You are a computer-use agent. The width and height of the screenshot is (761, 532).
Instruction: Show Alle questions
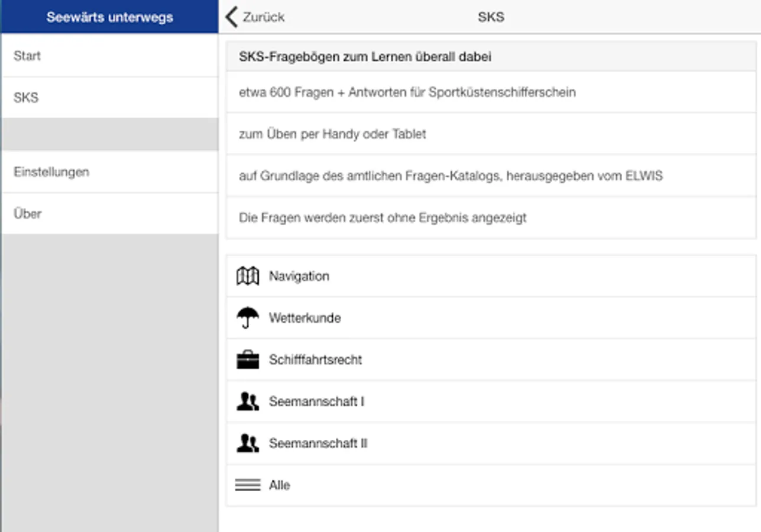(280, 485)
